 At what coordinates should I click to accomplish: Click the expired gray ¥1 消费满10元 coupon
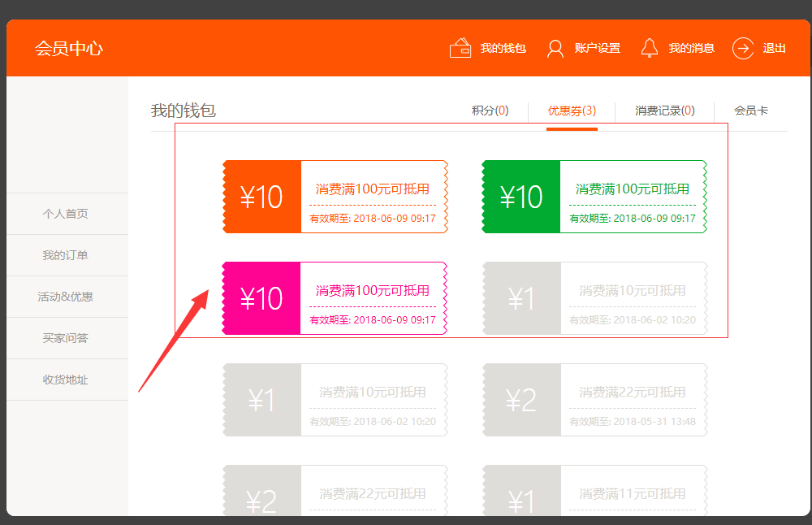click(x=594, y=298)
